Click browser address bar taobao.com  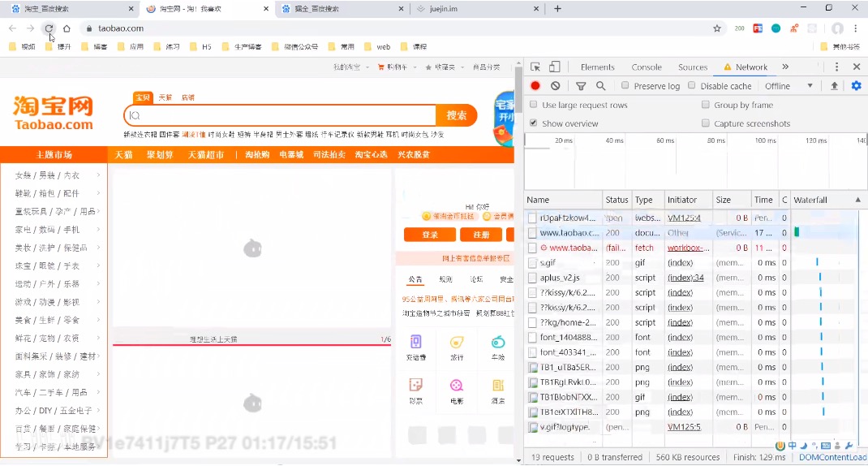tap(121, 28)
